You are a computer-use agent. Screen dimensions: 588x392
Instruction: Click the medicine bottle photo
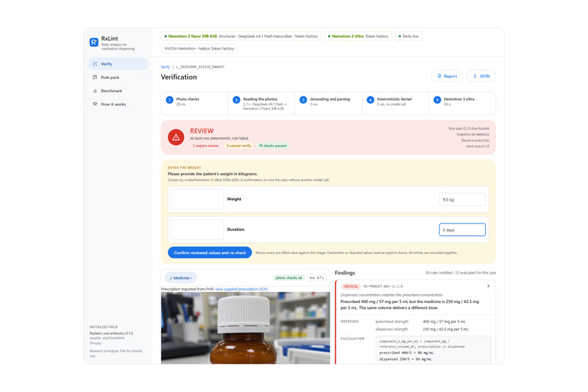tap(245, 328)
